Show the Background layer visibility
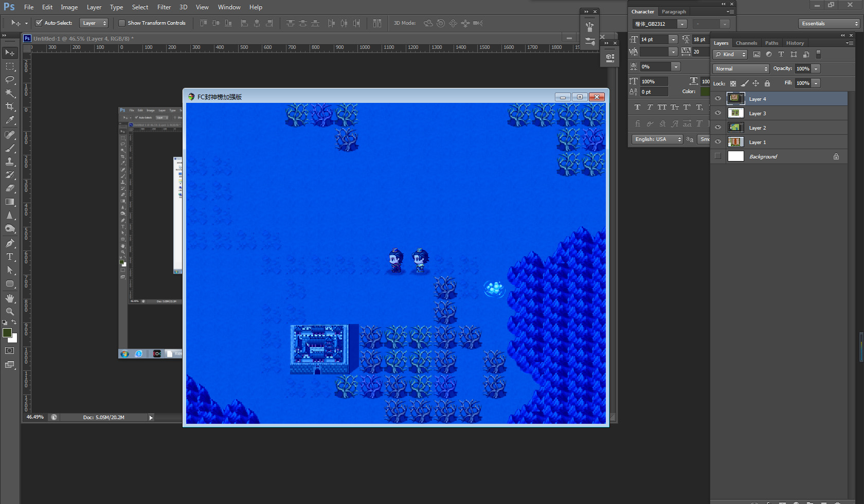Screen dimensions: 864x504 click(x=718, y=156)
